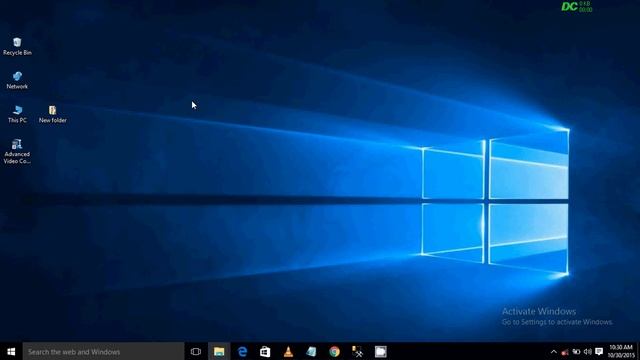Open the Recycle Bin desktop icon
Image resolution: width=640 pixels, height=360 pixels.
pos(17,46)
